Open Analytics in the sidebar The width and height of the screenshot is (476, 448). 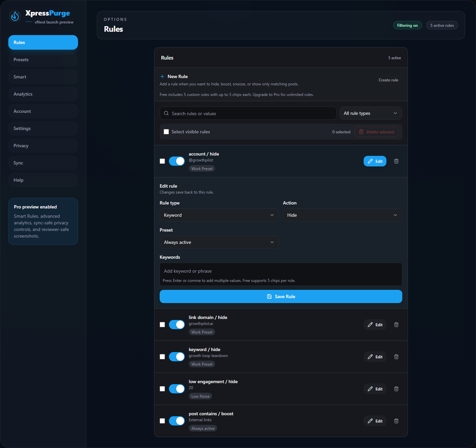(x=43, y=94)
